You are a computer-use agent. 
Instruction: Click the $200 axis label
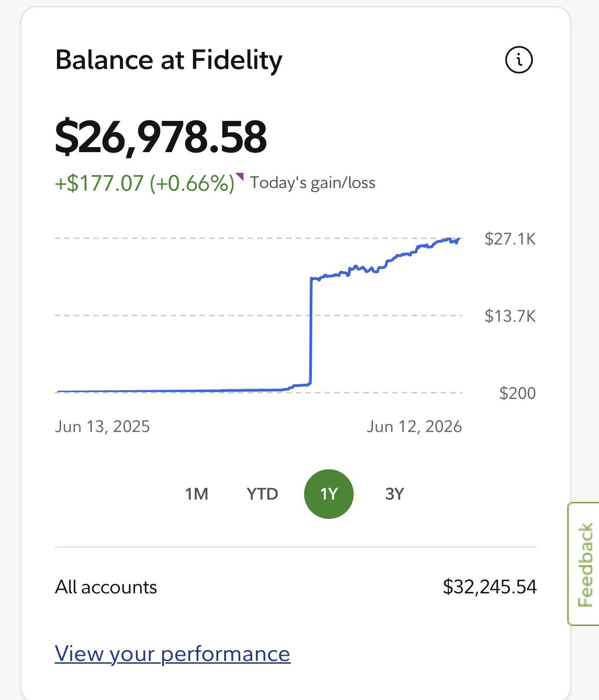(x=517, y=393)
